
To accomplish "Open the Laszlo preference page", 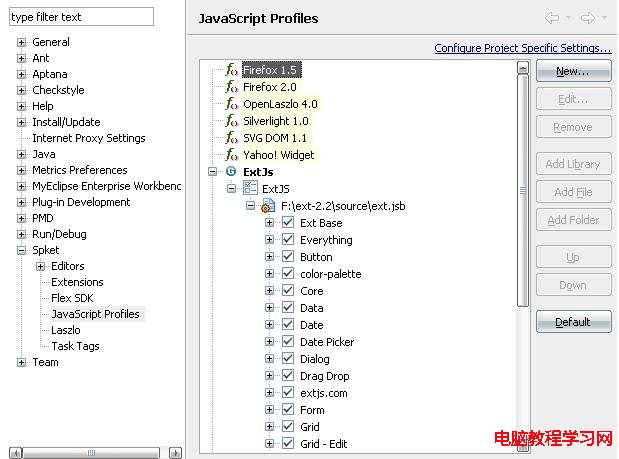I will 66,330.
